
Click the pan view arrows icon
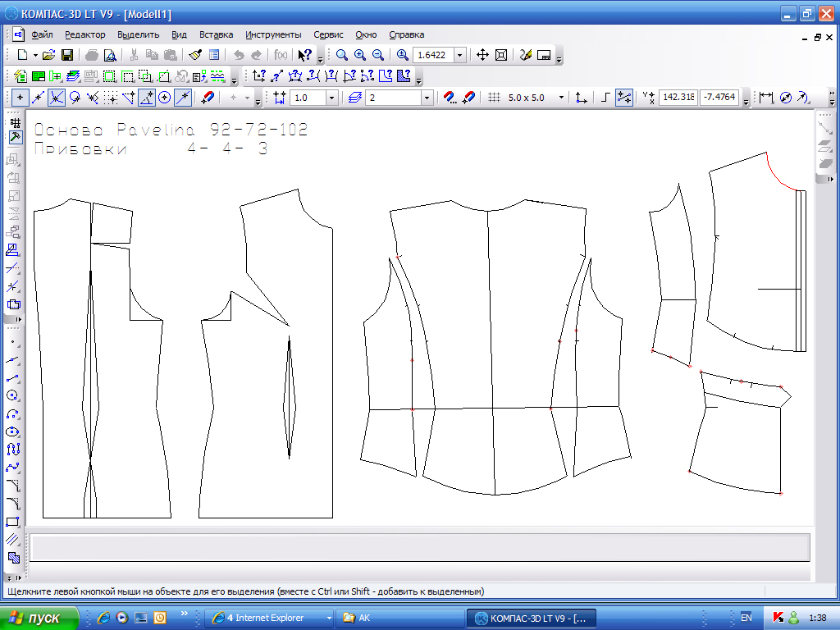tap(482, 55)
